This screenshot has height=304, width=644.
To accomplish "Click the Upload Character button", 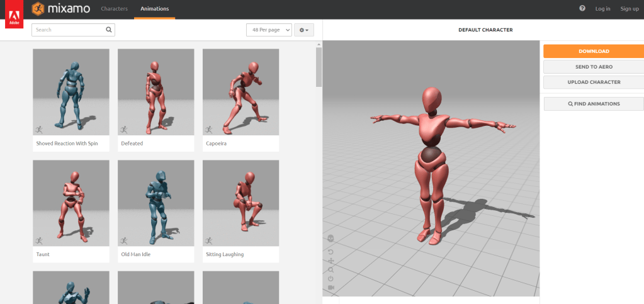I will [x=594, y=82].
